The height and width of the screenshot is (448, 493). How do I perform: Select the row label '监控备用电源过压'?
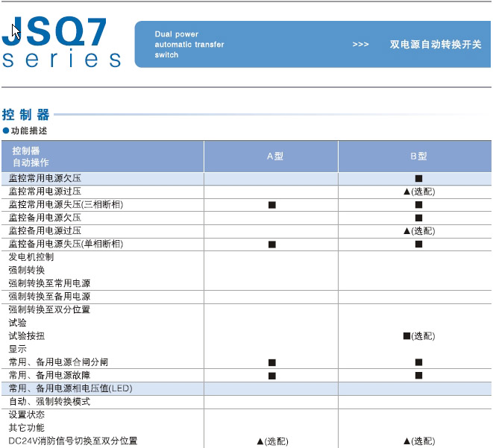coord(45,230)
